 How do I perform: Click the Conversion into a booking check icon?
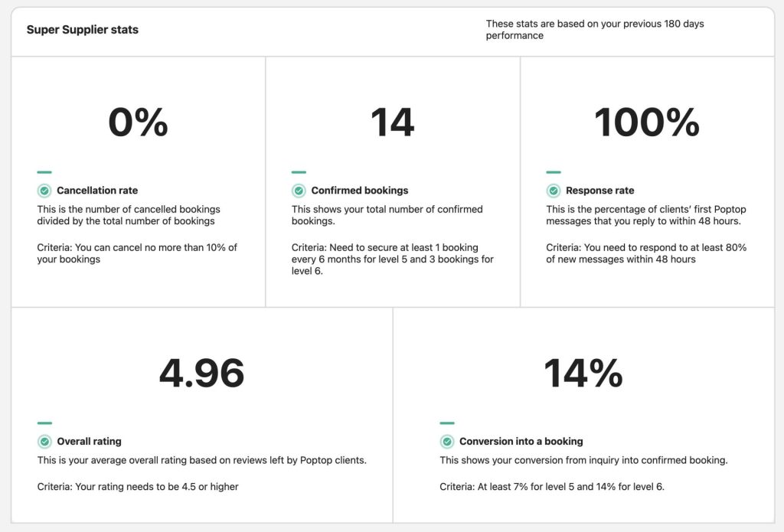click(x=447, y=442)
